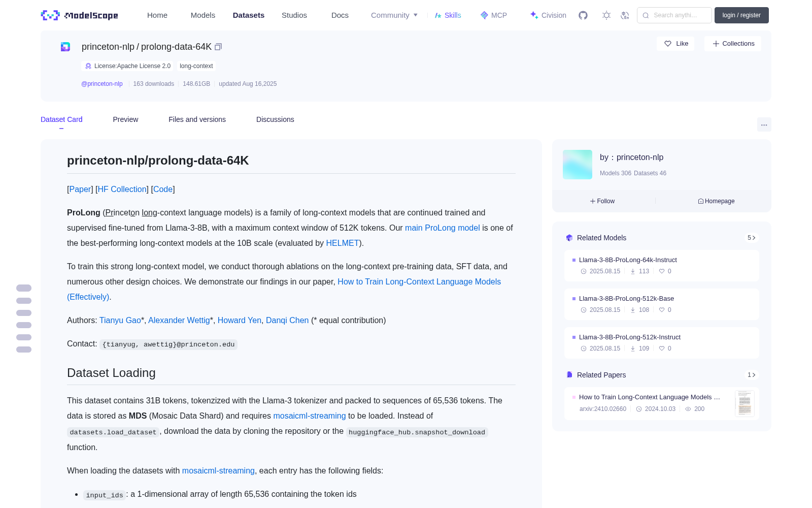
Task: Open the Skills navigation link
Action: 448,15
